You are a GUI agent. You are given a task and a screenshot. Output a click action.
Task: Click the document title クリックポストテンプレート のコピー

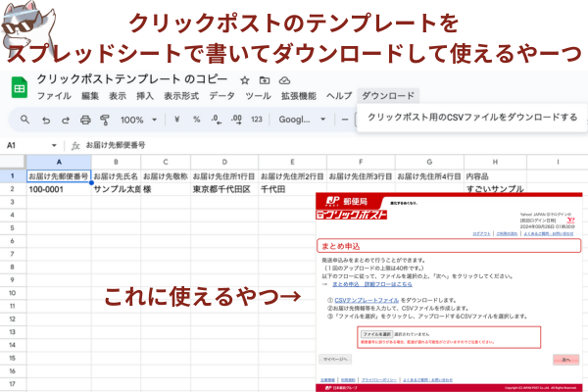[132, 79]
